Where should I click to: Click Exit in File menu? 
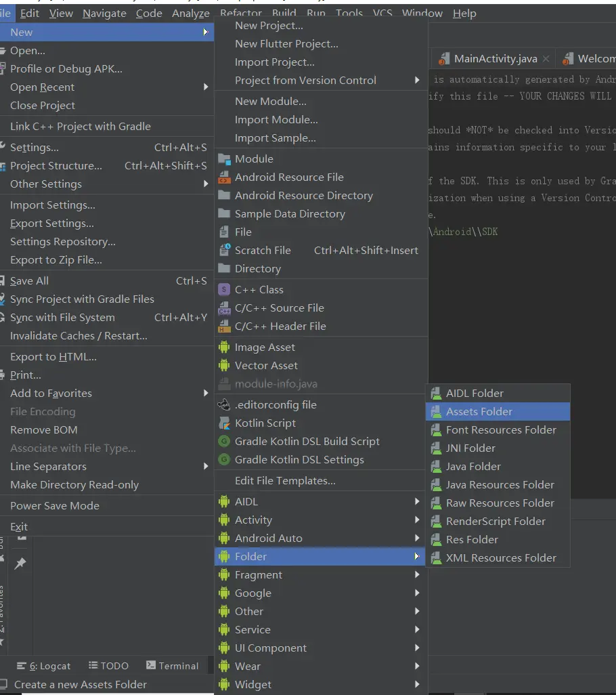point(107,526)
